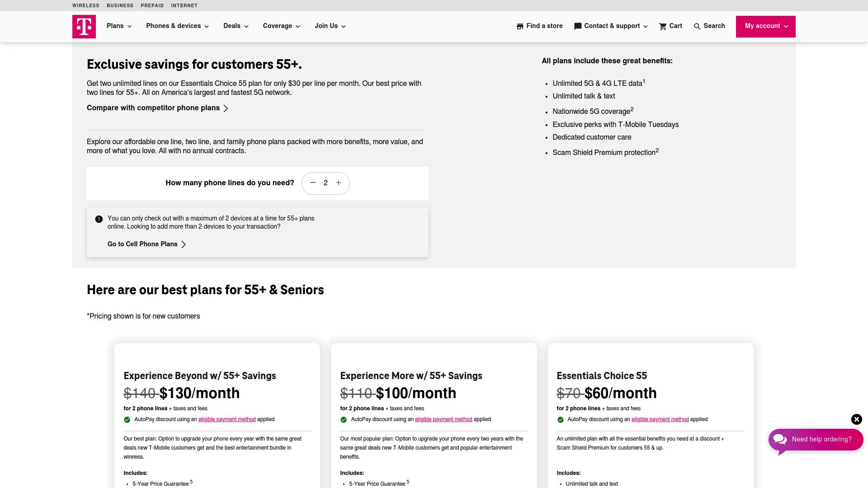Click the Contact & support chat icon
Viewport: 868px width, 488px height.
(578, 26)
